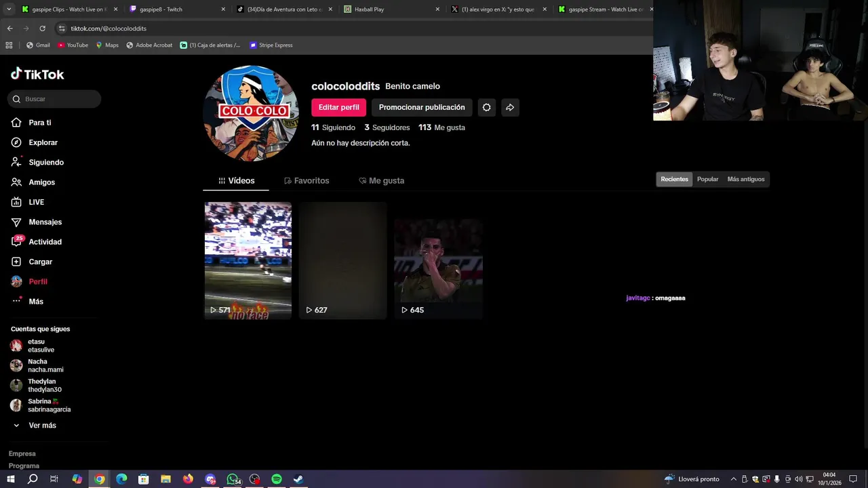
Task: Open the video with 627 views
Action: 343,260
